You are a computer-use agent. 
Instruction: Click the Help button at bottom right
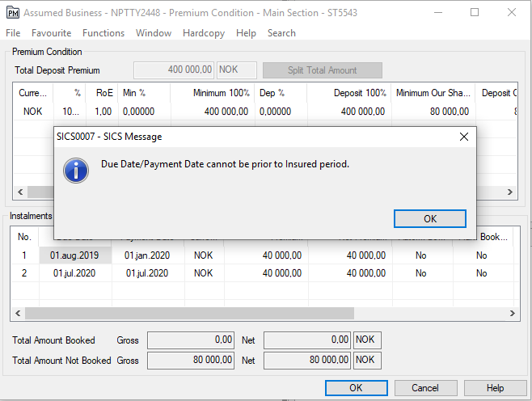[495, 388]
